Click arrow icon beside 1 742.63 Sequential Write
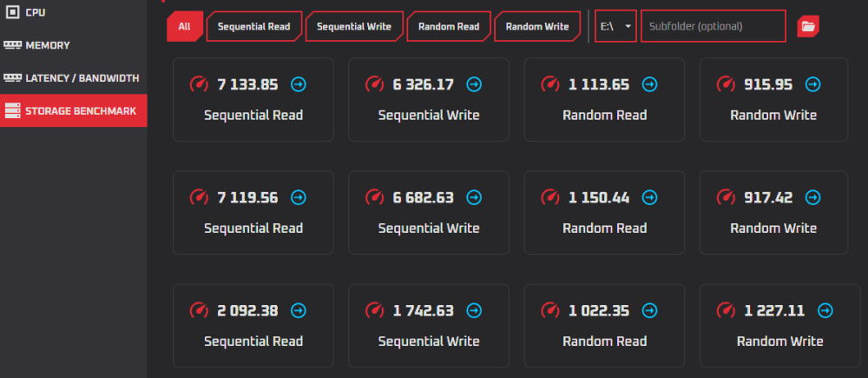 coord(474,310)
